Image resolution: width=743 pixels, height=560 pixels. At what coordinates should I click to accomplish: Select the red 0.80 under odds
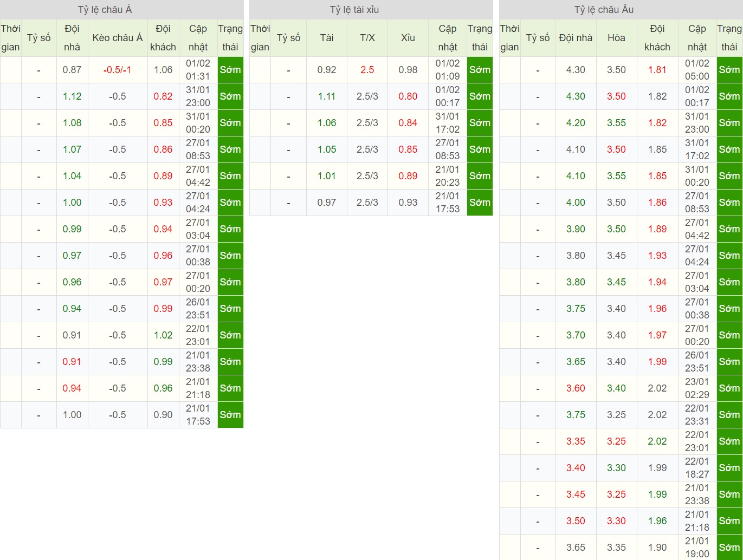click(408, 96)
